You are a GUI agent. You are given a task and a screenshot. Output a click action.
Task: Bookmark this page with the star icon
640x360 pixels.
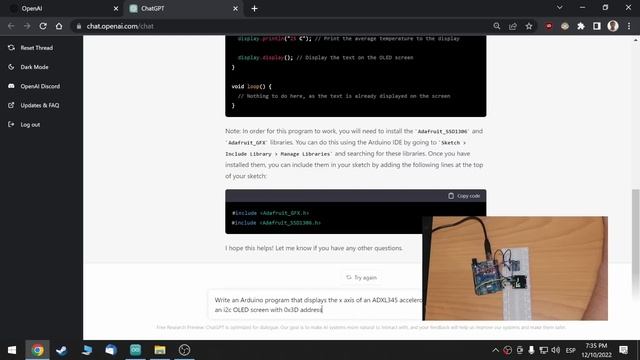coord(529,26)
